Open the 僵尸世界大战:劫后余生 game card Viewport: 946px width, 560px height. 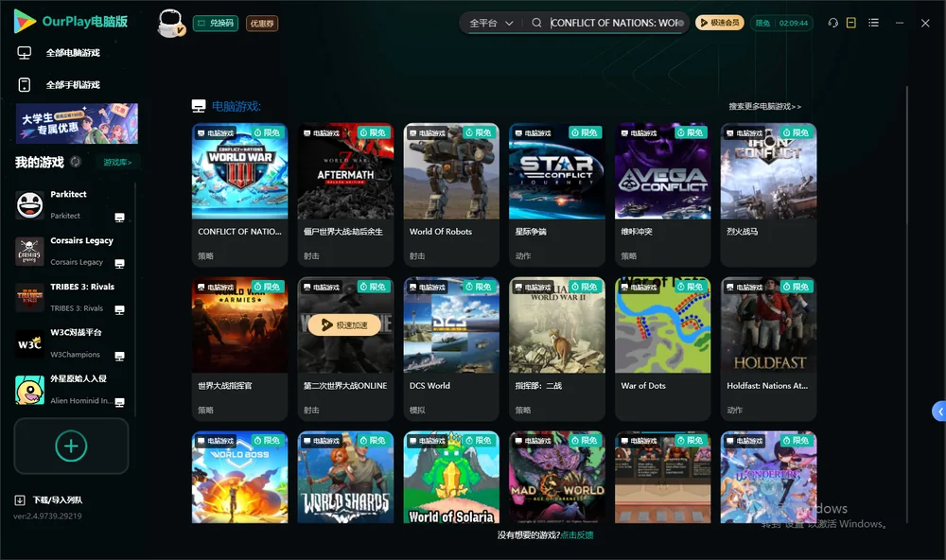tap(345, 194)
